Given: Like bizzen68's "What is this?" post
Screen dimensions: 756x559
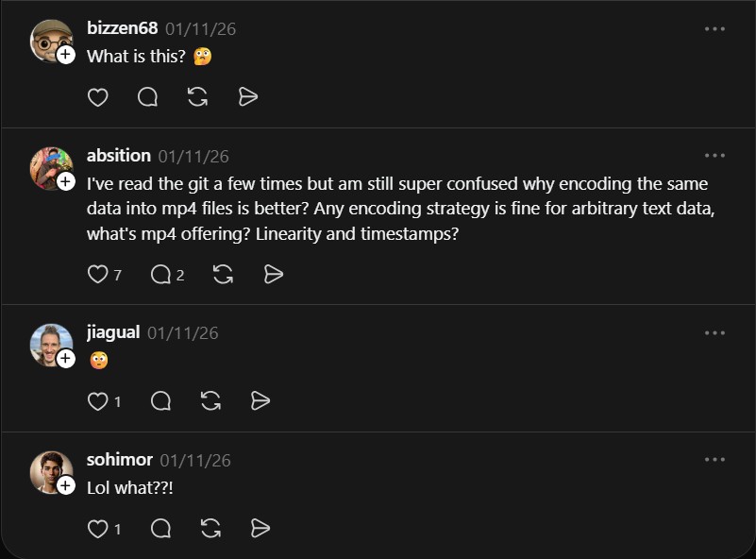Looking at the screenshot, I should tap(97, 97).
